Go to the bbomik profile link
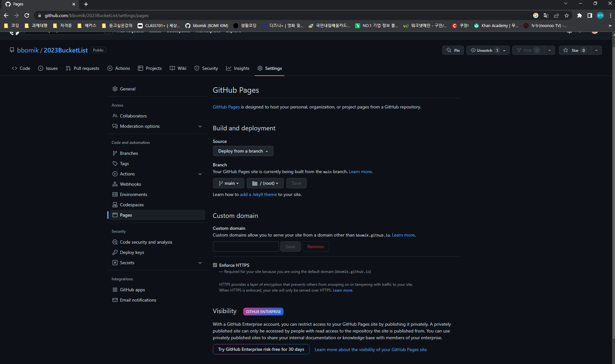The height and width of the screenshot is (364, 615). (x=28, y=50)
